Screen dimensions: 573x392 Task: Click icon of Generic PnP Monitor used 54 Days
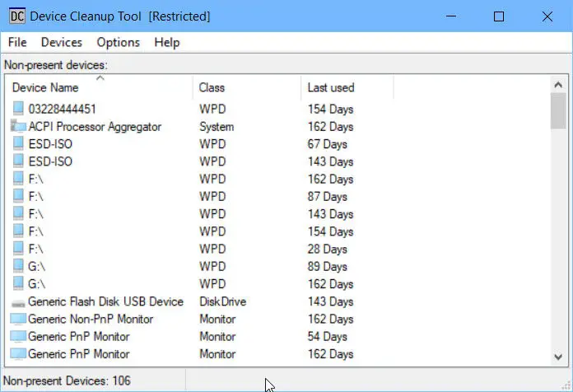18,337
